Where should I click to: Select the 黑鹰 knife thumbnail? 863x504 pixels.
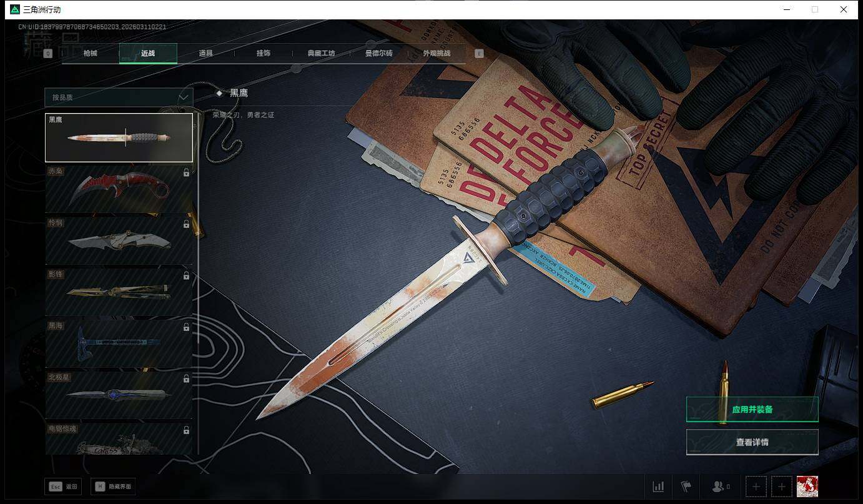(119, 137)
